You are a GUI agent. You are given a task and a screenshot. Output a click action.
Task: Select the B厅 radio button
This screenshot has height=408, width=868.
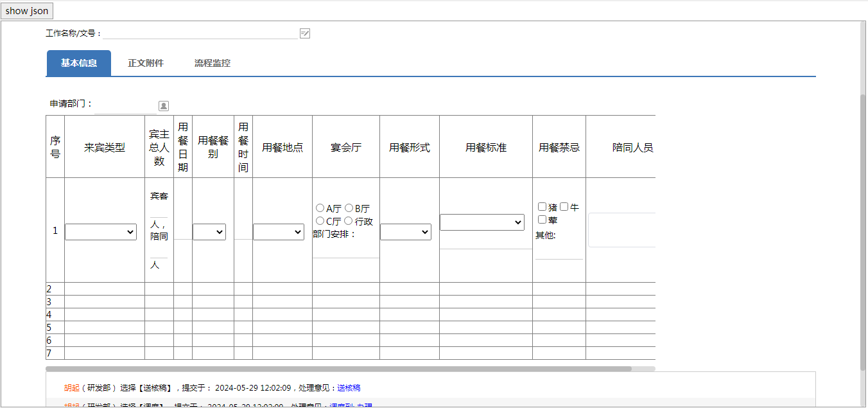349,208
